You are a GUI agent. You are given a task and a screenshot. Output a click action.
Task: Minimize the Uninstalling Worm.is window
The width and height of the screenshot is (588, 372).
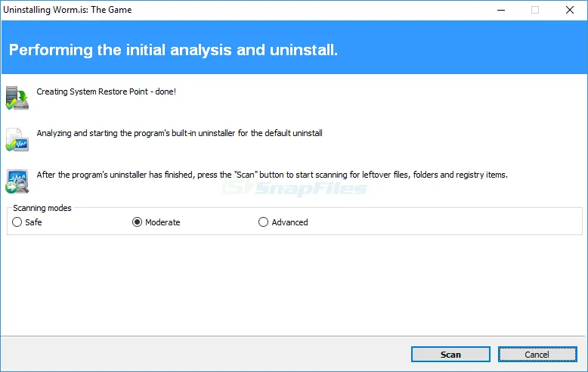501,10
